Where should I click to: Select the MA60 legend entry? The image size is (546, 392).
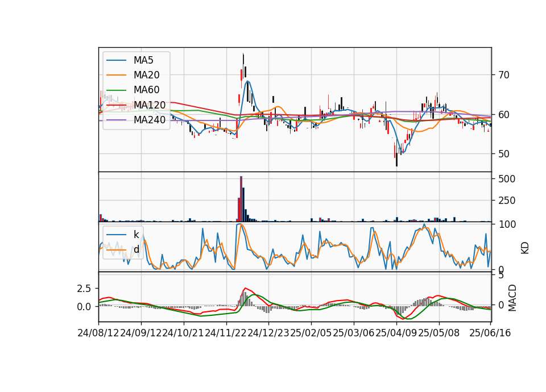point(146,90)
